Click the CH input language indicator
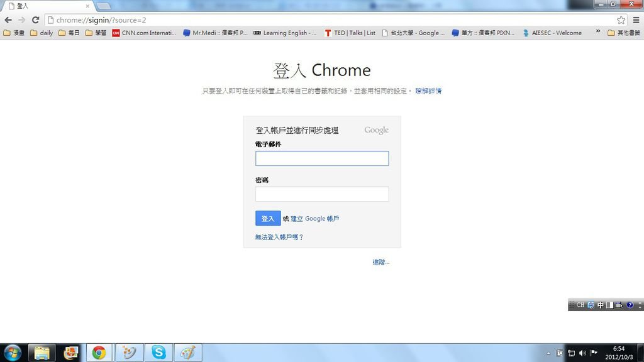This screenshot has height=362, width=644. 580,305
